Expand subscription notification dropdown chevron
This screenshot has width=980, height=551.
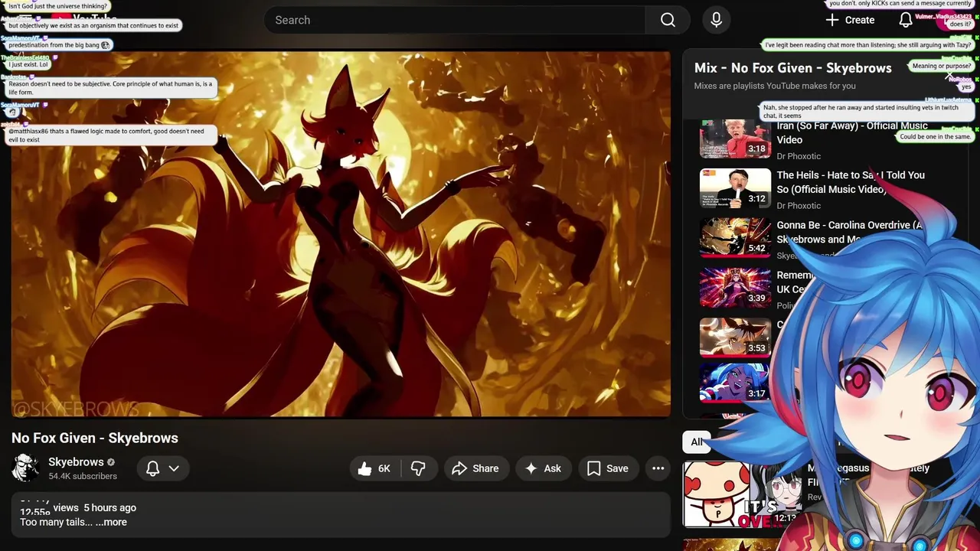174,468
